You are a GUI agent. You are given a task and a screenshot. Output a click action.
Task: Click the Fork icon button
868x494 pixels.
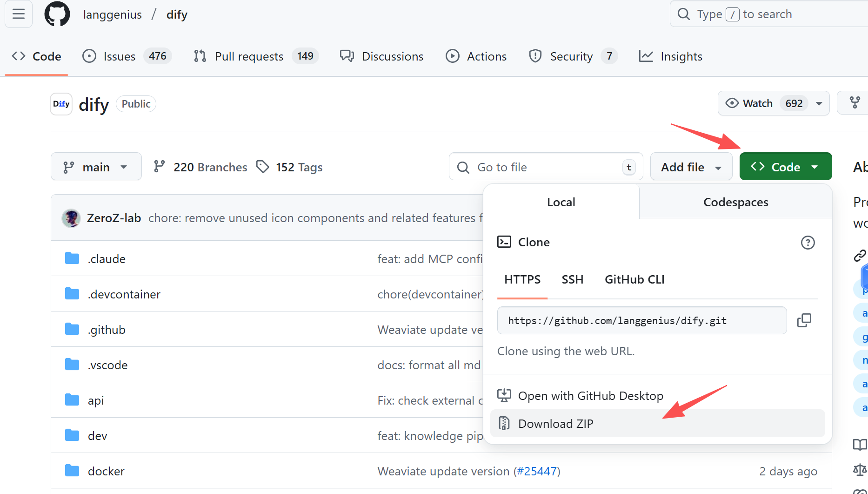click(855, 103)
